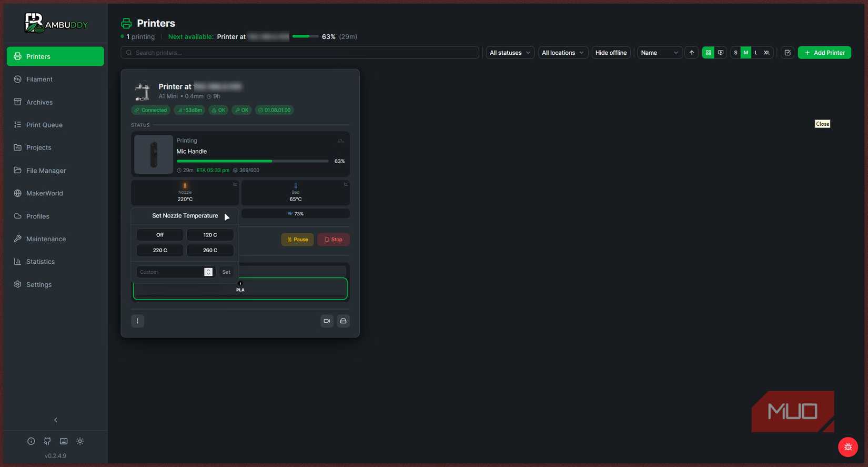This screenshot has width=868, height=467.
Task: Open the Printers page in the sidebar
Action: pyautogui.click(x=55, y=56)
